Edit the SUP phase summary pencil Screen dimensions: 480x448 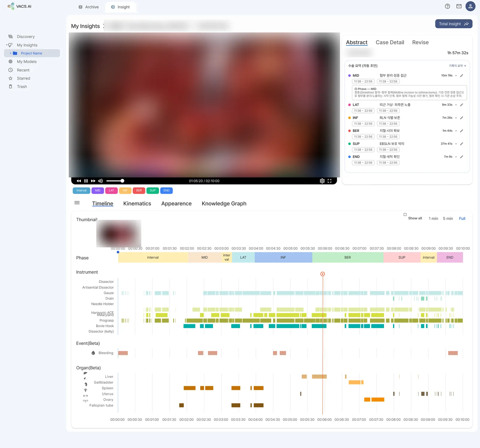coord(462,144)
